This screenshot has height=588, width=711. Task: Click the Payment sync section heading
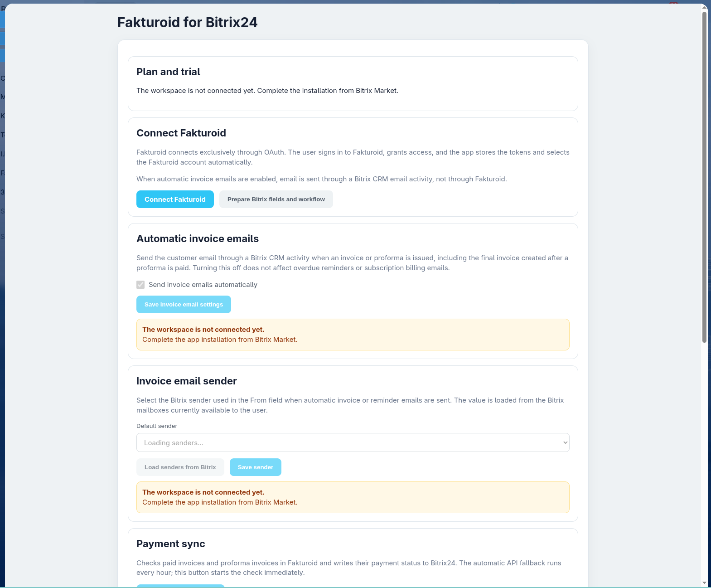tap(171, 544)
